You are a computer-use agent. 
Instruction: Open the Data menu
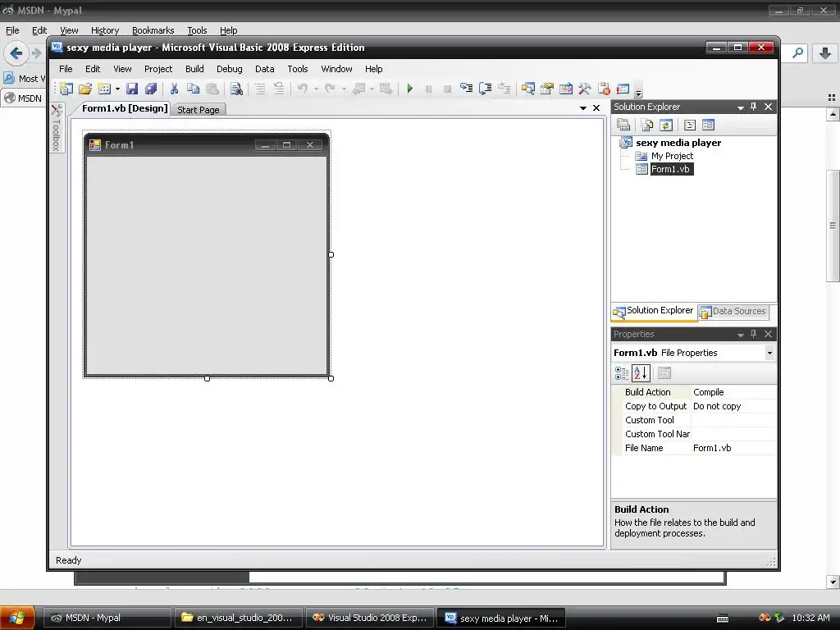265,69
